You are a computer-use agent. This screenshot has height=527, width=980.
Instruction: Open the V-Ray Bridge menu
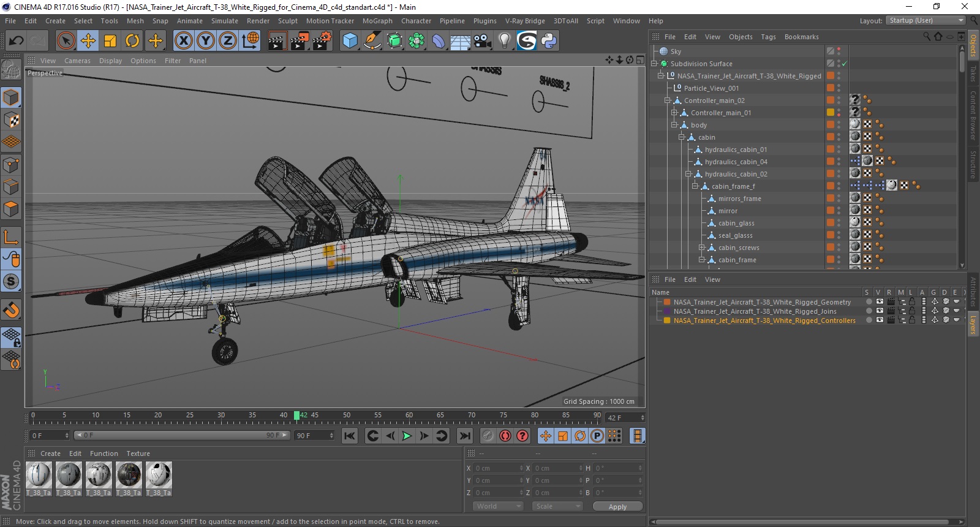pyautogui.click(x=525, y=21)
